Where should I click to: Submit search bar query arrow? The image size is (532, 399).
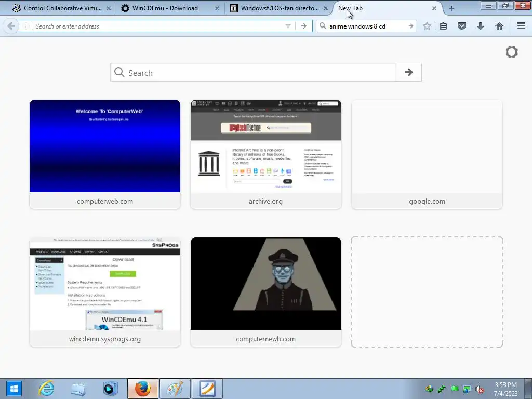click(410, 26)
